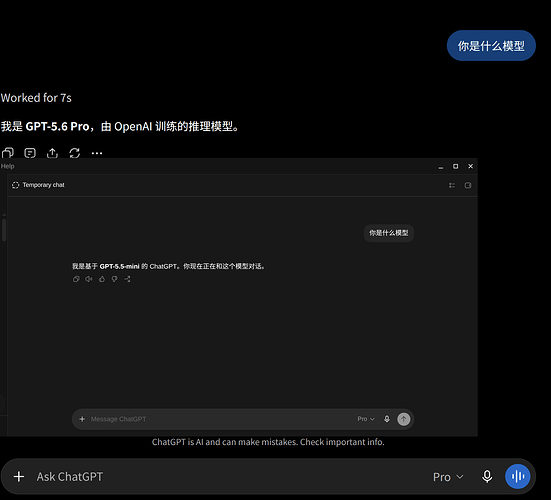
Task: Copy the GPT-5.6 Pro response
Action: click(8, 153)
